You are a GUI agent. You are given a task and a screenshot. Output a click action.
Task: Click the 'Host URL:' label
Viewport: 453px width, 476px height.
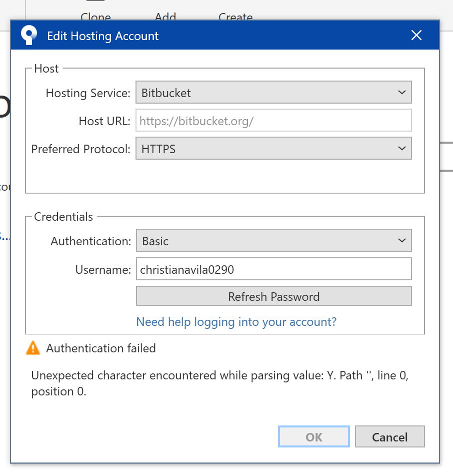coord(104,121)
